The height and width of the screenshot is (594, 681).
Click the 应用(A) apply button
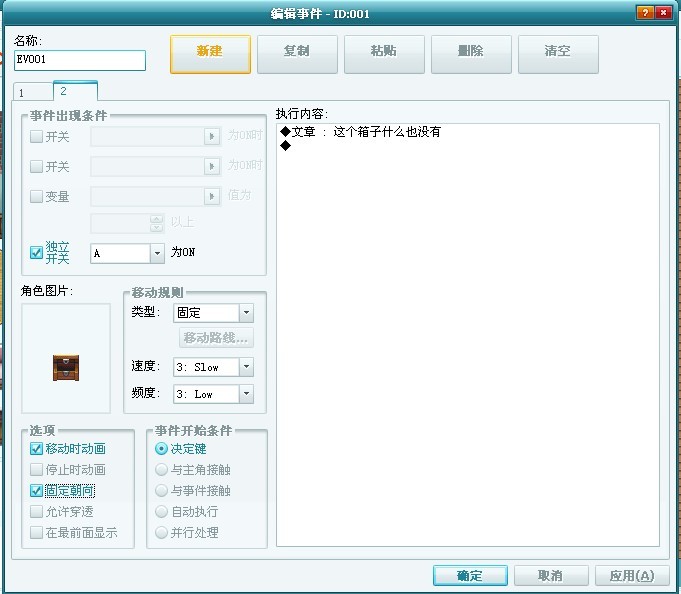tap(632, 576)
